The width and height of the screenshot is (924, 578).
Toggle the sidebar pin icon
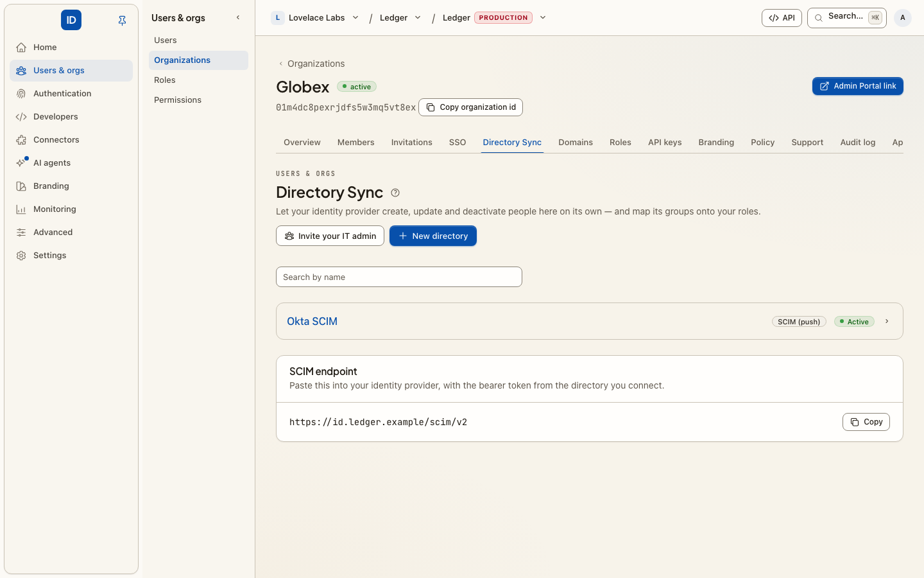tap(122, 21)
